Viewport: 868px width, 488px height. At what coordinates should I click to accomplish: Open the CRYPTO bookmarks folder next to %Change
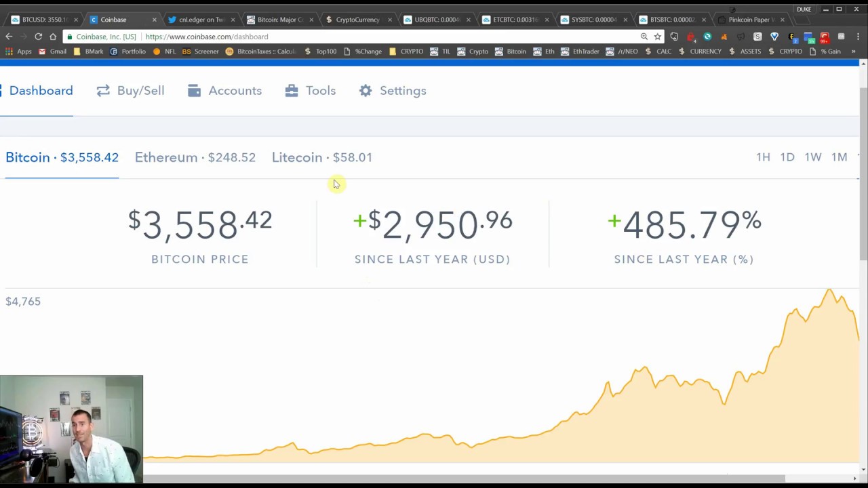point(406,52)
